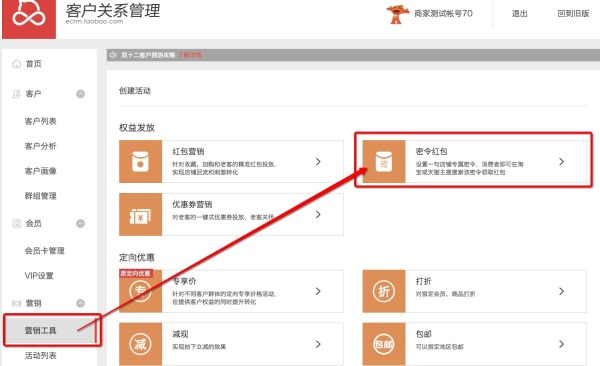The width and height of the screenshot is (600, 366).
Task: Collapse the 营销 sidebar section
Action: pyautogui.click(x=80, y=303)
